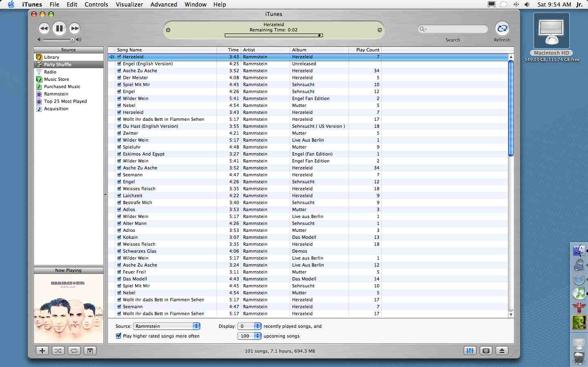
Task: Uncheck the Laichzeit song checkbox
Action: coord(119,196)
